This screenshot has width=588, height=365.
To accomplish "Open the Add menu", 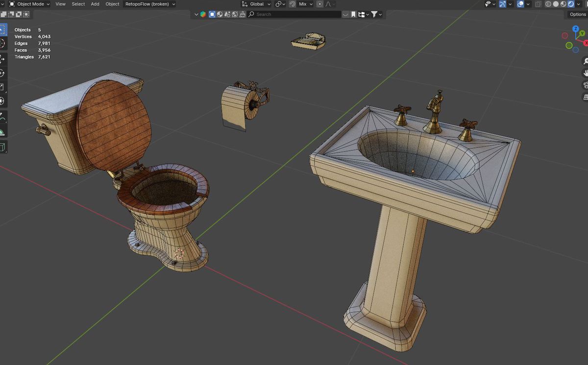I will pyautogui.click(x=95, y=4).
